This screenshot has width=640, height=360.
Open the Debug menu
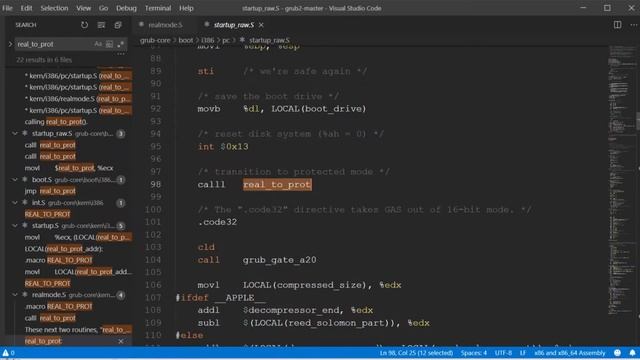126,8
